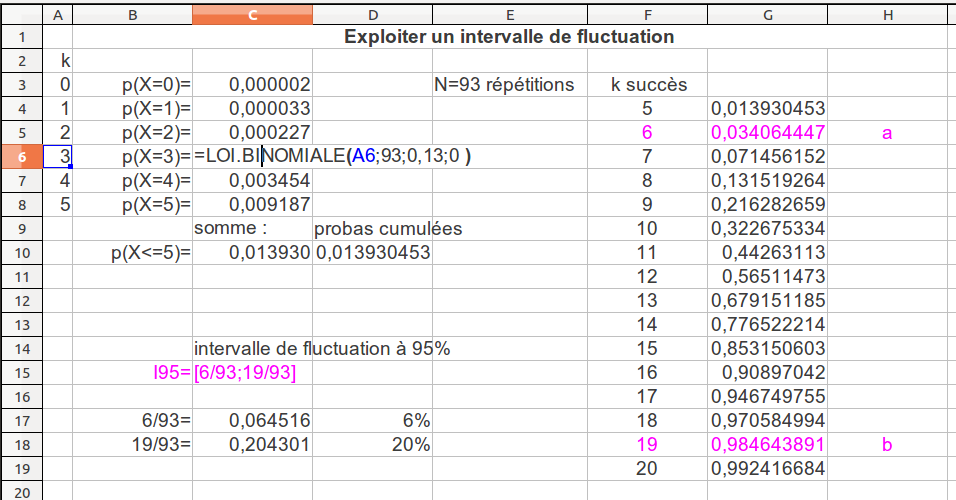Click the title 'Exploiter un intervalle de fluctuation'
Screen dimensions: 956x500
[508, 37]
